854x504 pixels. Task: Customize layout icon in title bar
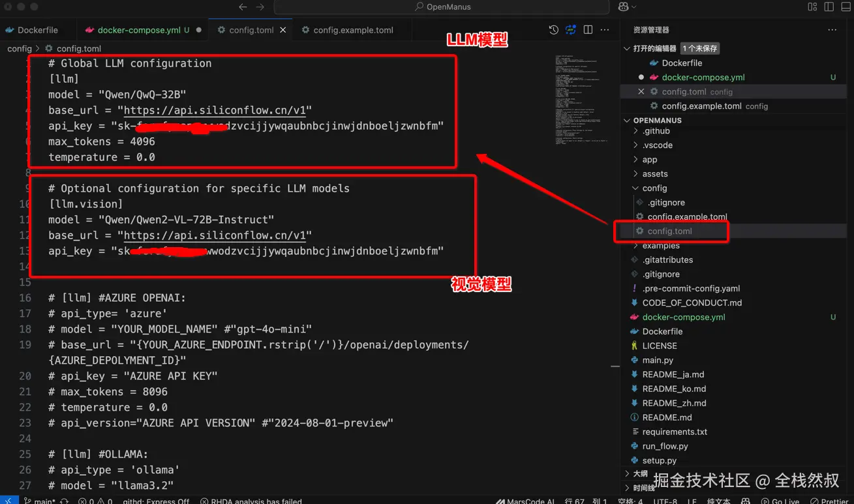812,7
